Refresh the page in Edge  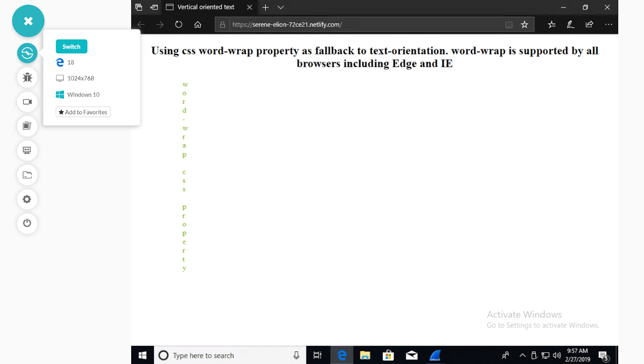point(178,24)
